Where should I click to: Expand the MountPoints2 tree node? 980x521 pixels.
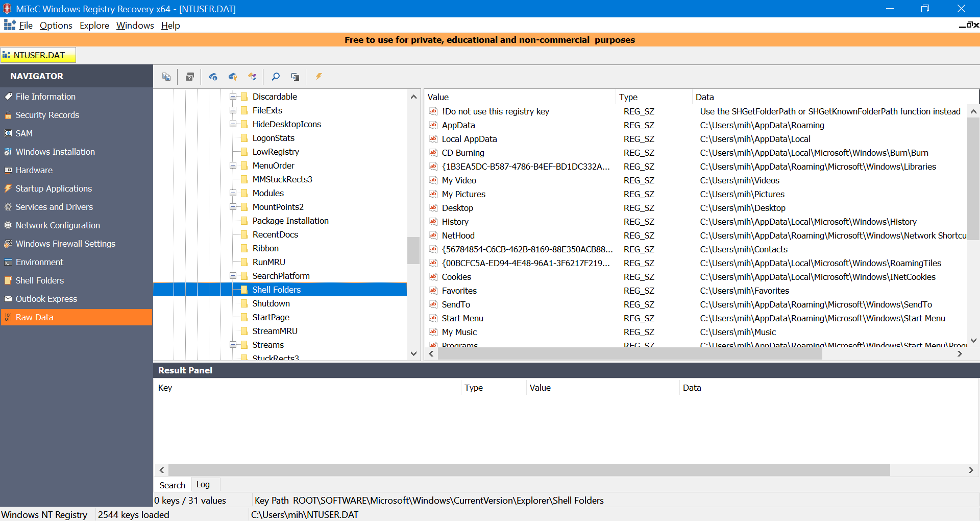pyautogui.click(x=233, y=207)
